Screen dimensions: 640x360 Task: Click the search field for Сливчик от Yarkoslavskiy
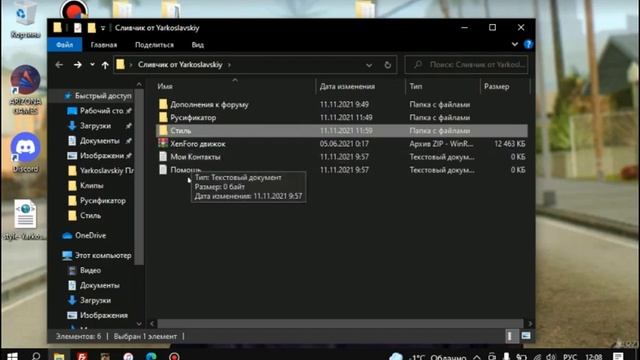tap(466, 64)
